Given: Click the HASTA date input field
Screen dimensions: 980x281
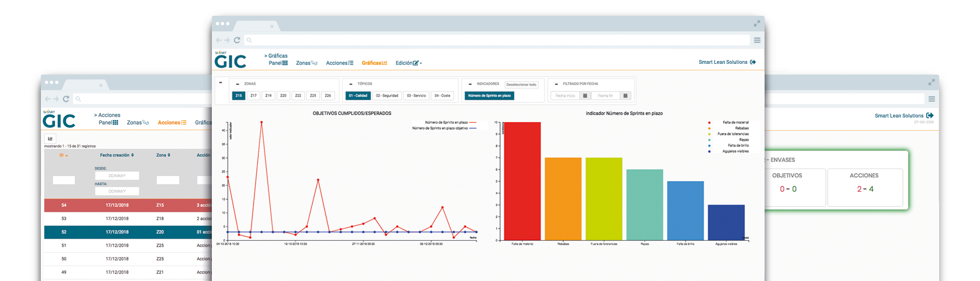Looking at the screenshot, I should point(117,191).
